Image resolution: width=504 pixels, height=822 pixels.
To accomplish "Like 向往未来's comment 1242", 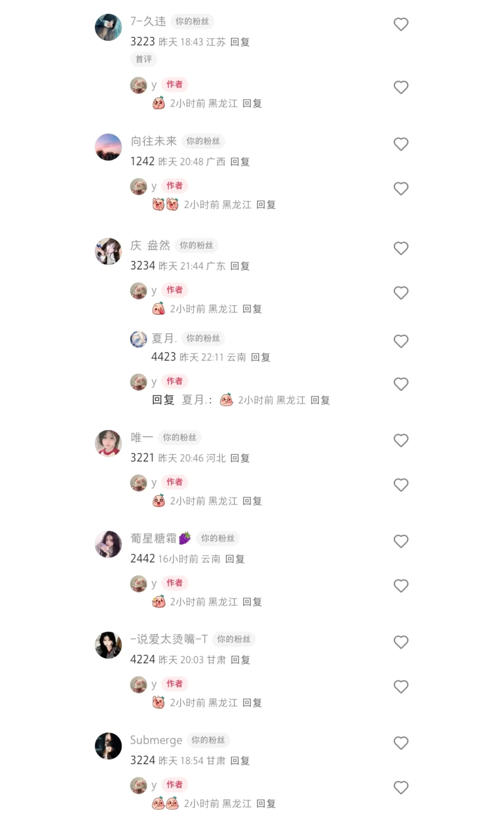I will point(401,144).
